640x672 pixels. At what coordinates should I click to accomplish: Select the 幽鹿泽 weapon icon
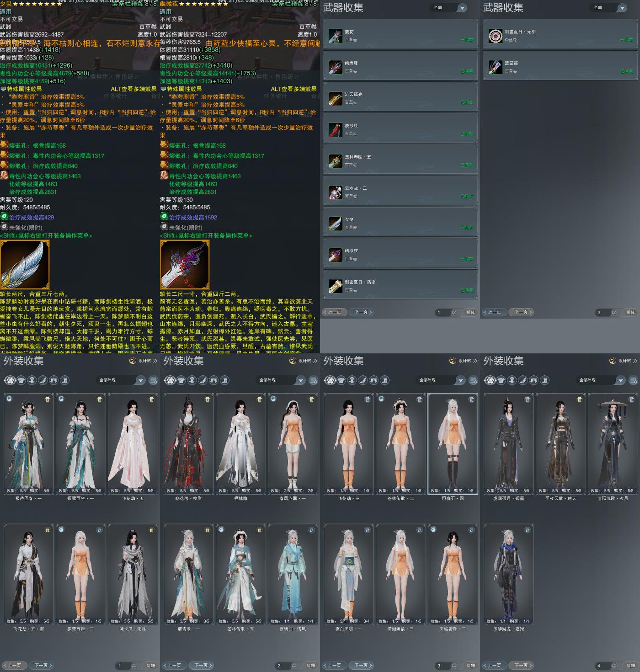coord(335,67)
